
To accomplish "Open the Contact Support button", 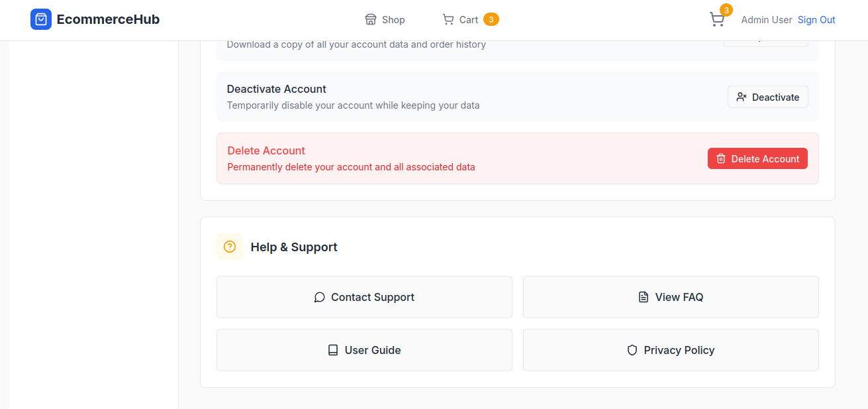I will tap(364, 297).
